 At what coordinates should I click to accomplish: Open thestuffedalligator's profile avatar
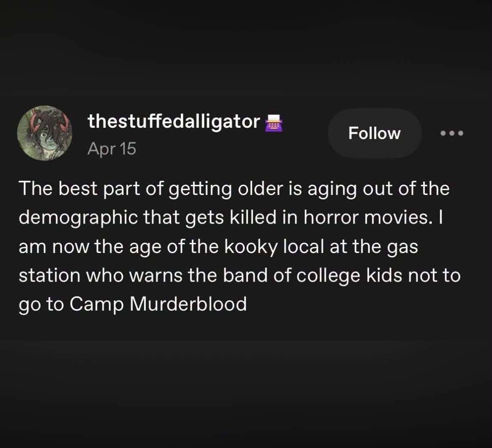click(x=45, y=133)
